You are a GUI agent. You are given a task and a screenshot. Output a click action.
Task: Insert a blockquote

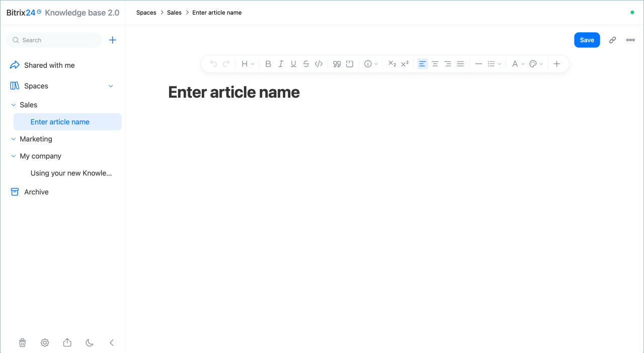(337, 64)
